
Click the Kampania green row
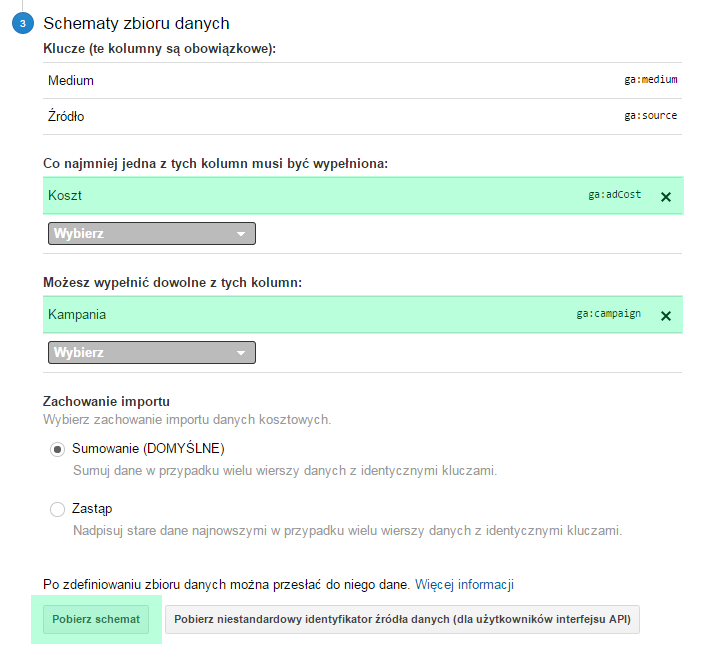363,315
